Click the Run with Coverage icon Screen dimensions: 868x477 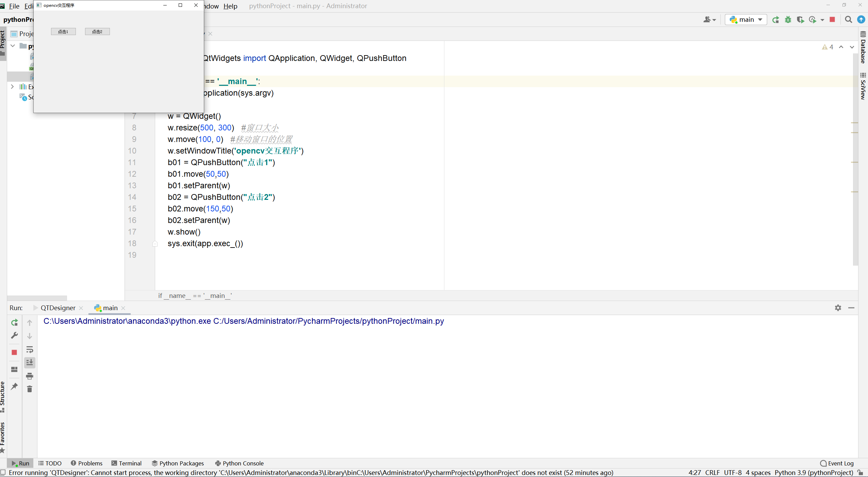[x=800, y=20]
